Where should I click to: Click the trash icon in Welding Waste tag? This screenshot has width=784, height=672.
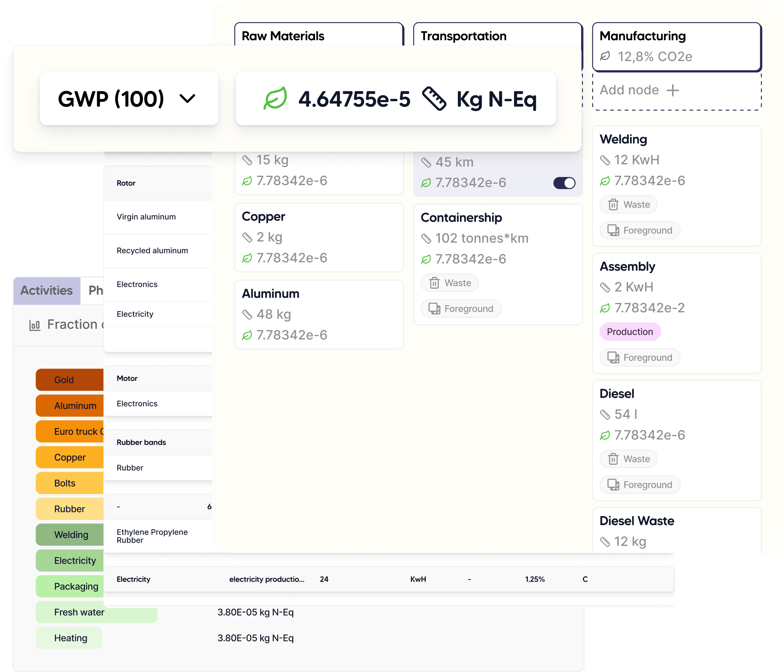pyautogui.click(x=613, y=205)
